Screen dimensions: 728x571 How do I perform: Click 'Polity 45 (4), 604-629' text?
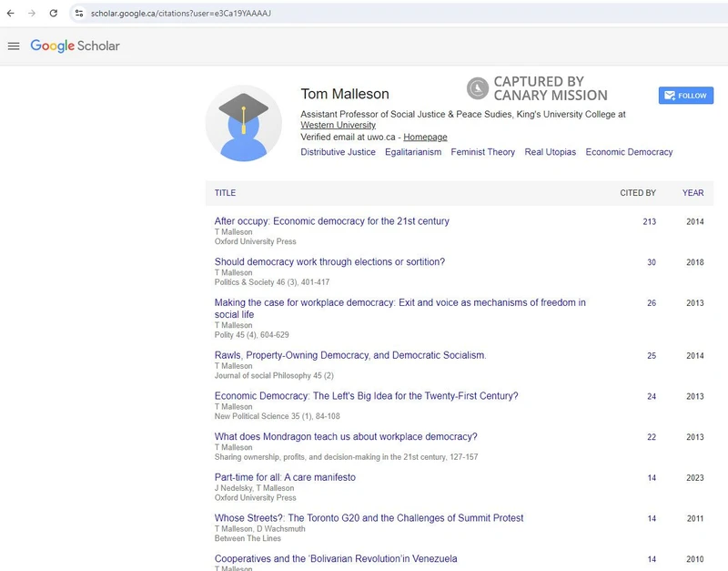click(x=251, y=335)
